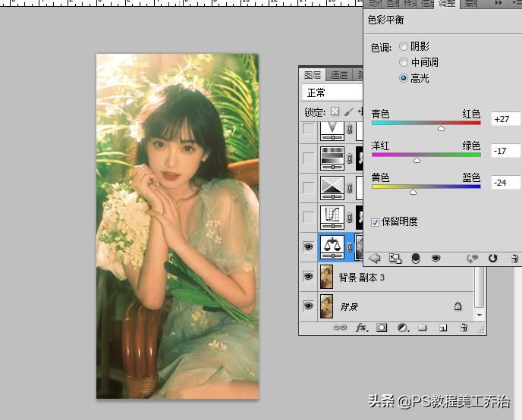
Task: Toggle the 保留明度 checkbox
Action: point(375,222)
